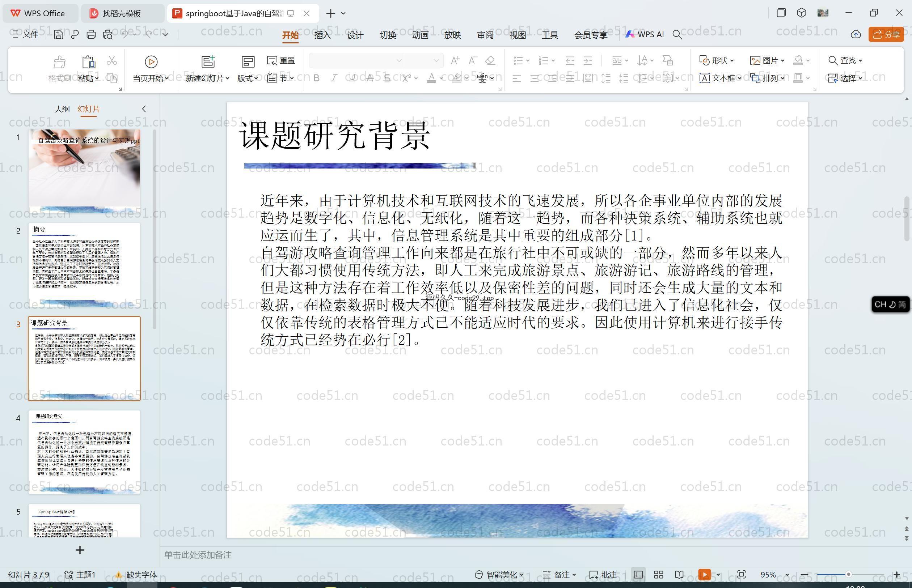Open the 审阅 ribbon tab
The height and width of the screenshot is (588, 912).
485,35
